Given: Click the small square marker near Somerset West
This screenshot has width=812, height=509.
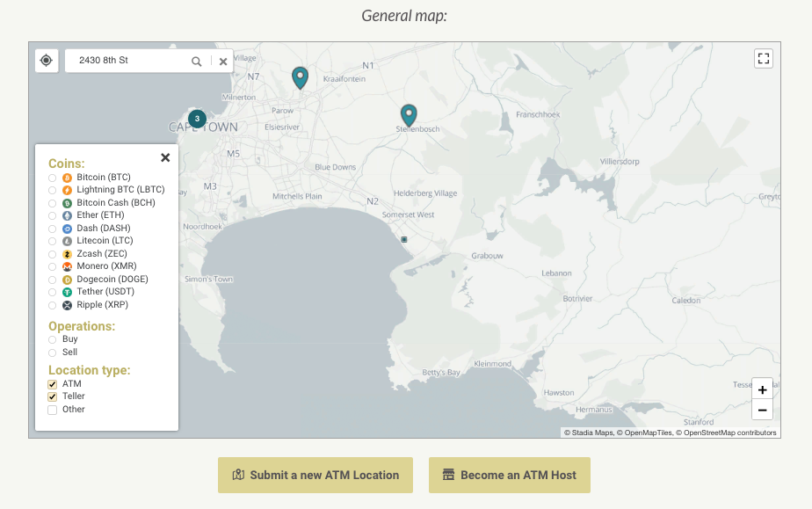Looking at the screenshot, I should pos(404,239).
